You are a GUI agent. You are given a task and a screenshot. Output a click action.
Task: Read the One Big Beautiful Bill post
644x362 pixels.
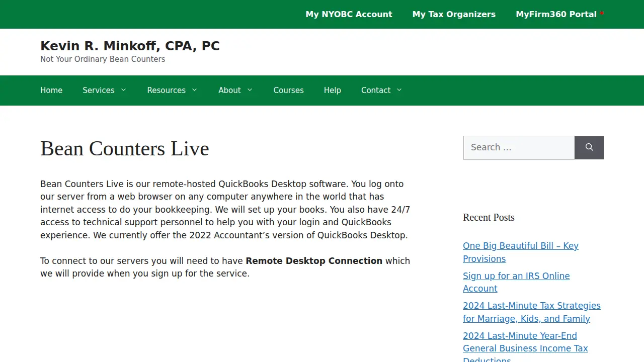pos(521,252)
